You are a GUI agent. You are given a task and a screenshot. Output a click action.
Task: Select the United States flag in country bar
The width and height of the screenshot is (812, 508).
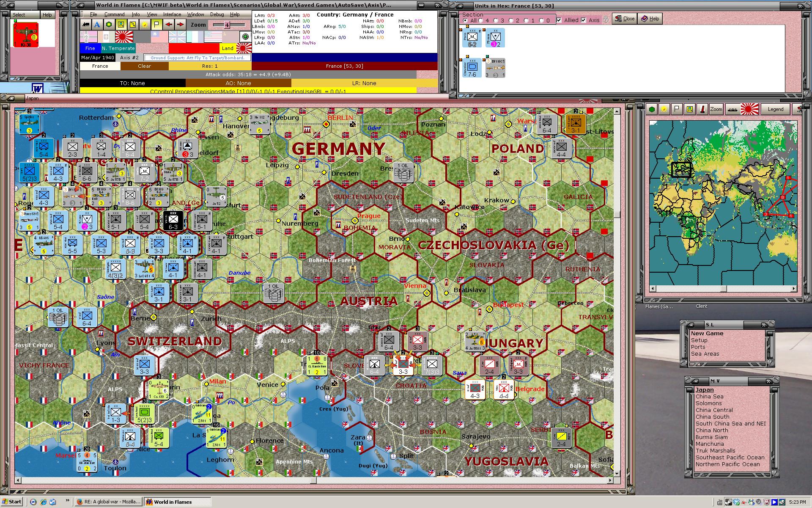click(213, 37)
